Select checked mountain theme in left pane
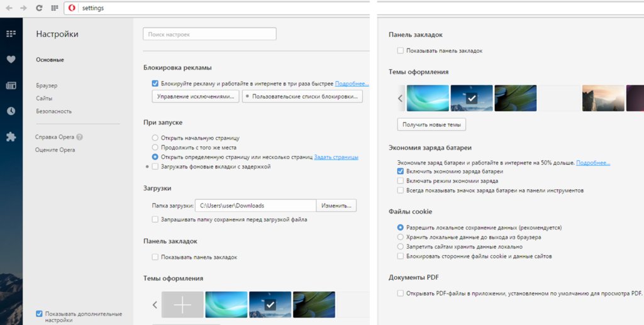 tap(270, 304)
